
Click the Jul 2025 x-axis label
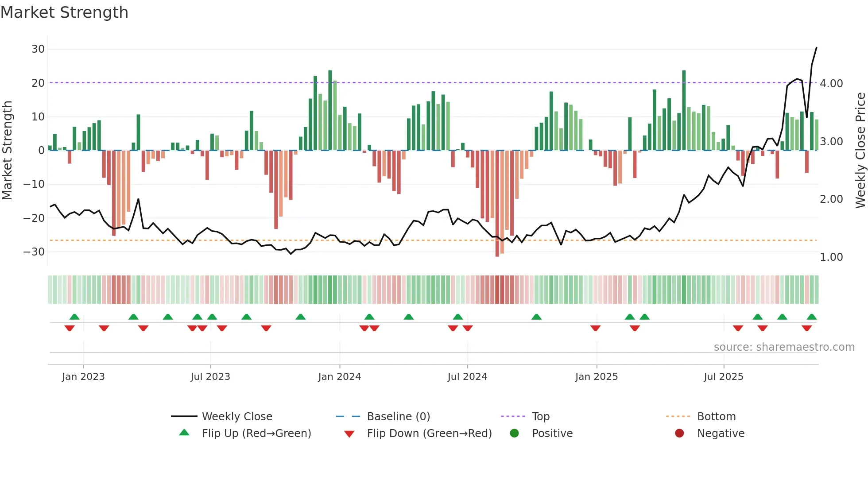point(724,376)
